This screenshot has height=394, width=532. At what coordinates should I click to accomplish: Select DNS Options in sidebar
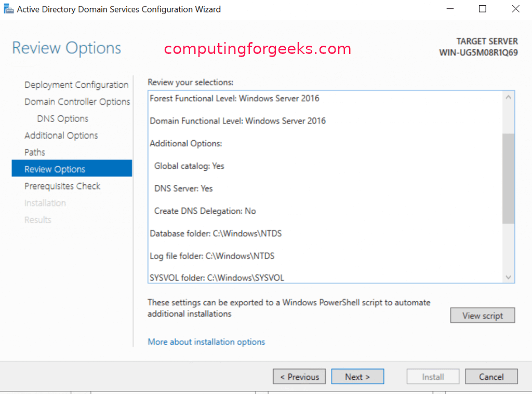pyautogui.click(x=62, y=119)
